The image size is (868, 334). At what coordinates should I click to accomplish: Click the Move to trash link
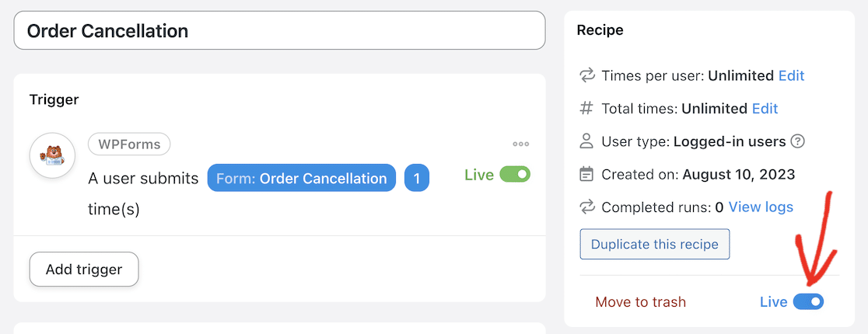point(641,301)
